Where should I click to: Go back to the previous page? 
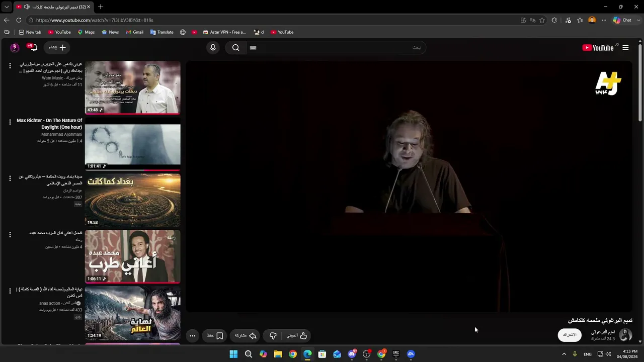pyautogui.click(x=7, y=20)
